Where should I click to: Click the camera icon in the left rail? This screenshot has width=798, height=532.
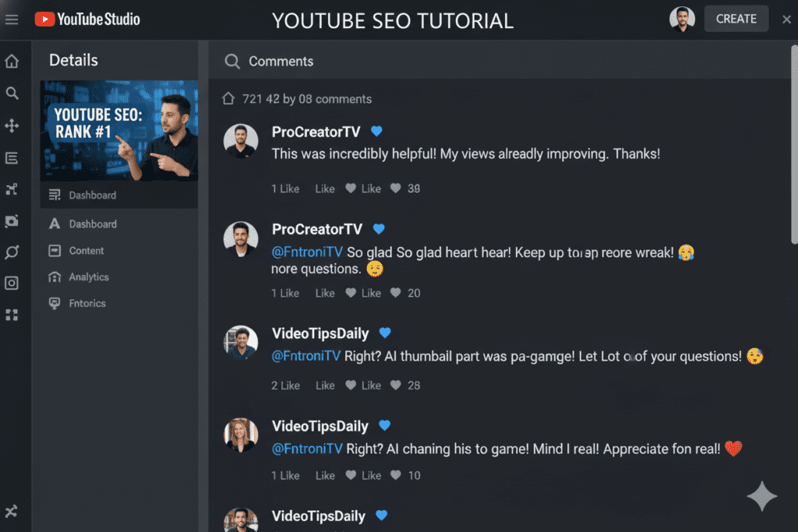point(12,220)
